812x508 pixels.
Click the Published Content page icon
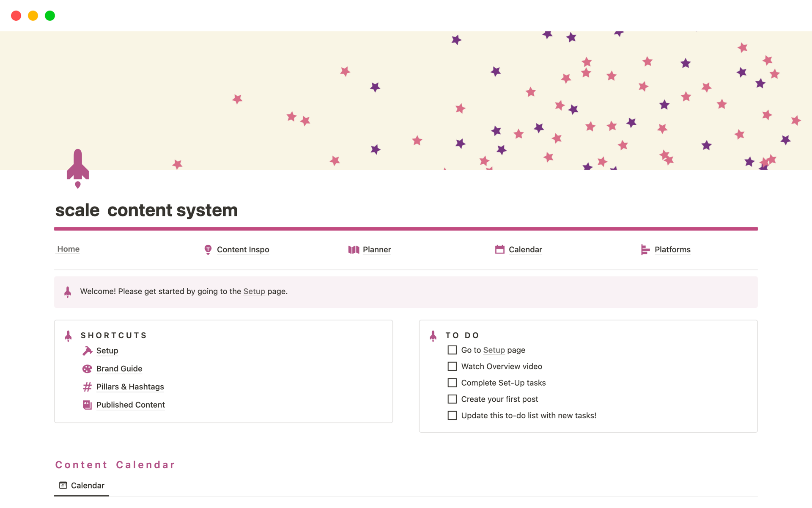click(87, 405)
